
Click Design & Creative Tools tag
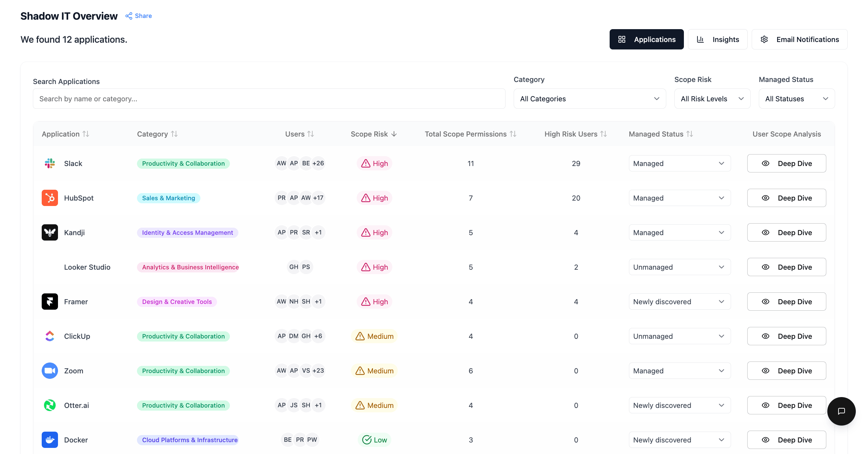(177, 302)
